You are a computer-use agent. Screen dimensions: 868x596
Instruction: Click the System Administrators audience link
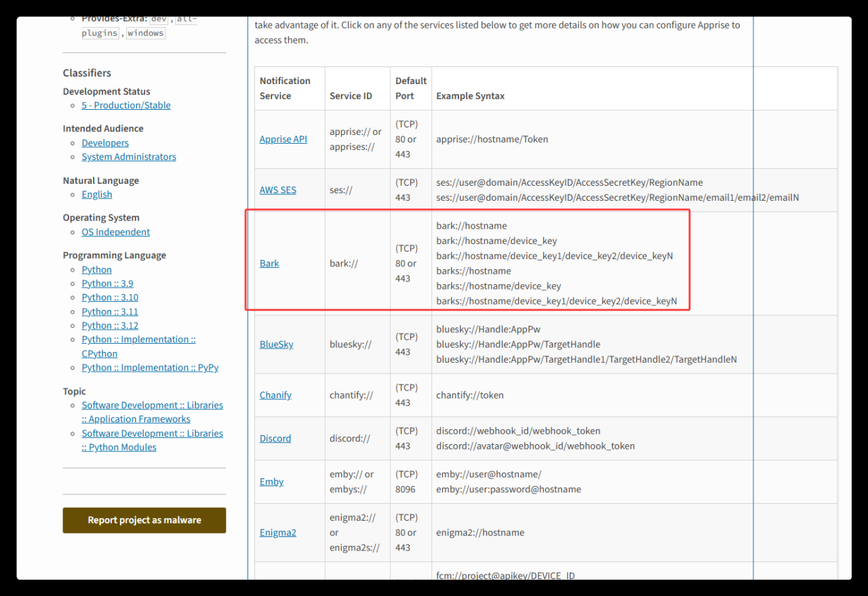tap(129, 157)
